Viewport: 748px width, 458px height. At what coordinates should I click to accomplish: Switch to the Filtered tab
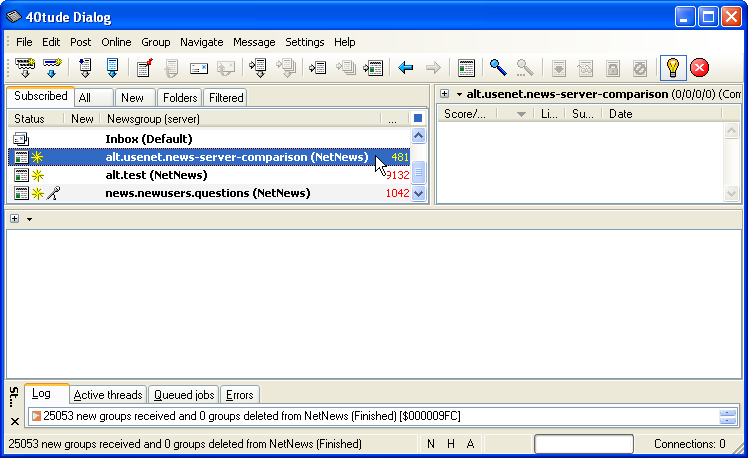tap(226, 98)
